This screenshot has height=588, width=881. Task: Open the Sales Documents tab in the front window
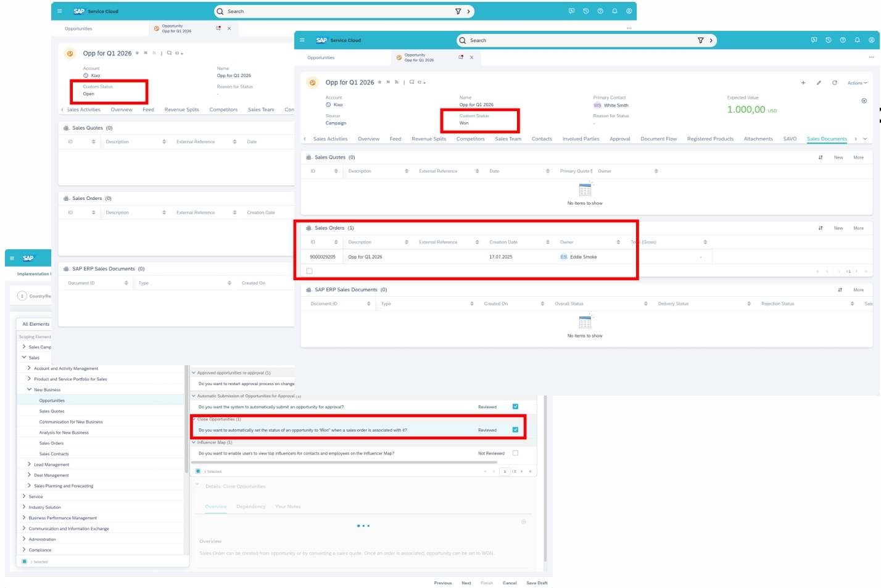[827, 139]
